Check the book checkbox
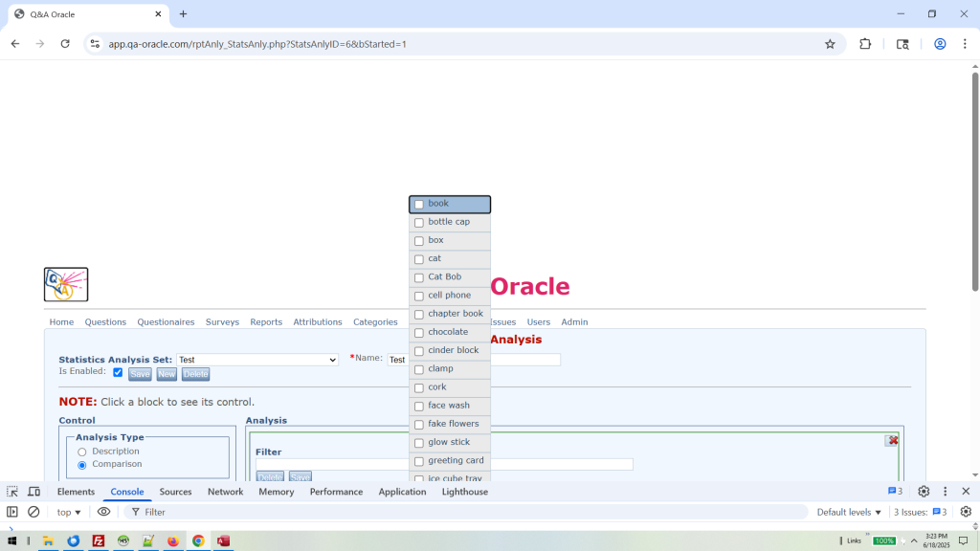The width and height of the screenshot is (980, 551). coord(419,205)
